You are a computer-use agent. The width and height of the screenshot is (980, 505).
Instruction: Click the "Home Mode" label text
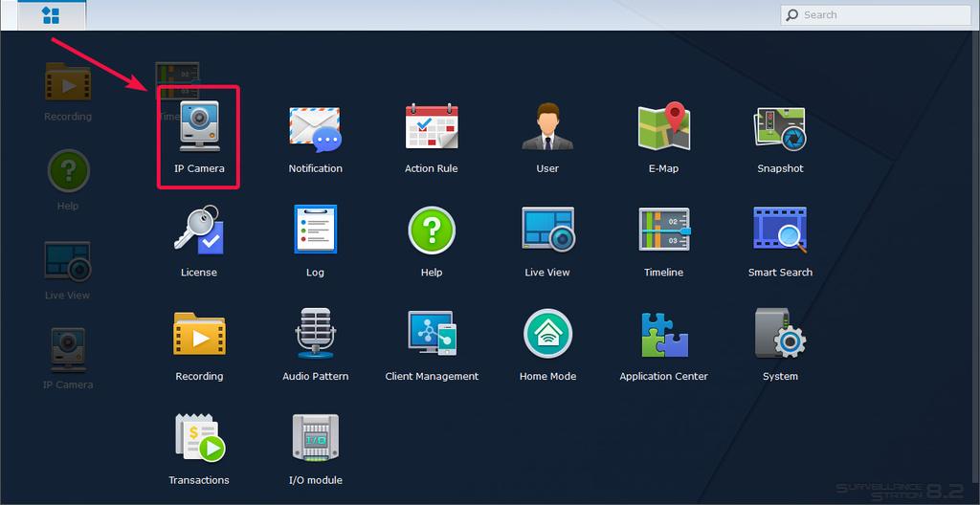(x=547, y=376)
